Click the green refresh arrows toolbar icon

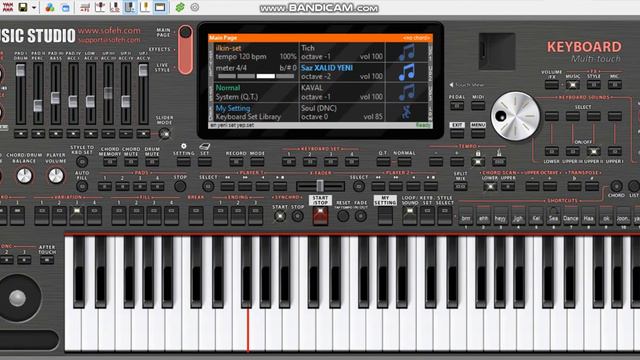[x=180, y=7]
